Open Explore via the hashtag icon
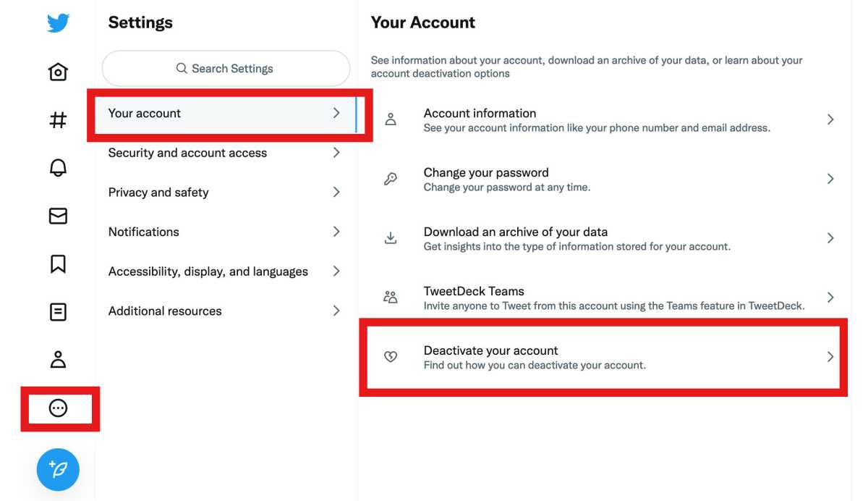This screenshot has width=868, height=501. point(58,120)
